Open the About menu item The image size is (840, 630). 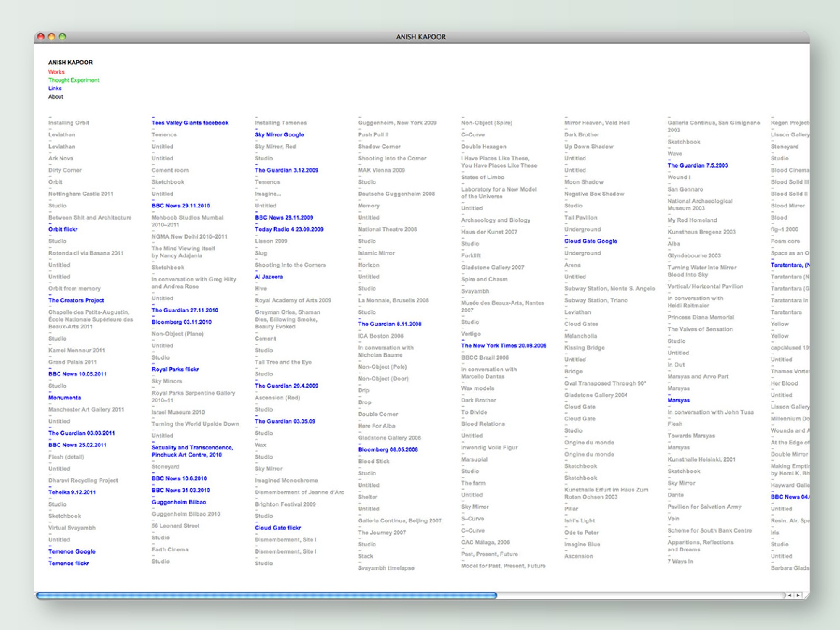(x=55, y=97)
